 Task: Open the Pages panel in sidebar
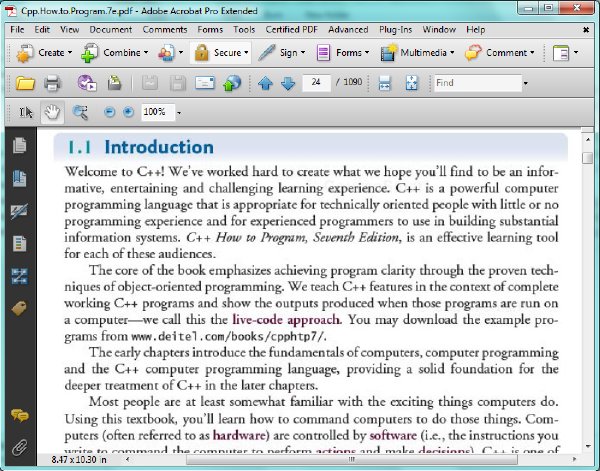tap(20, 145)
